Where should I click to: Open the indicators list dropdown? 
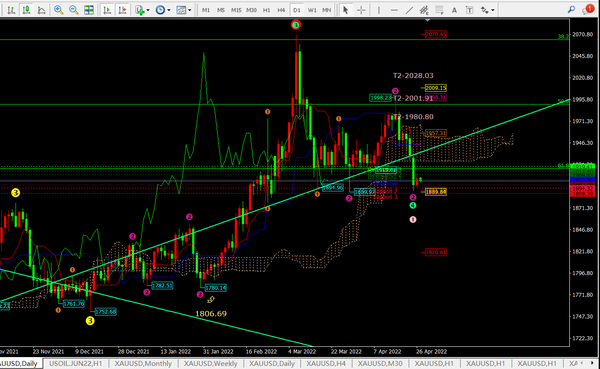pyautogui.click(x=142, y=10)
